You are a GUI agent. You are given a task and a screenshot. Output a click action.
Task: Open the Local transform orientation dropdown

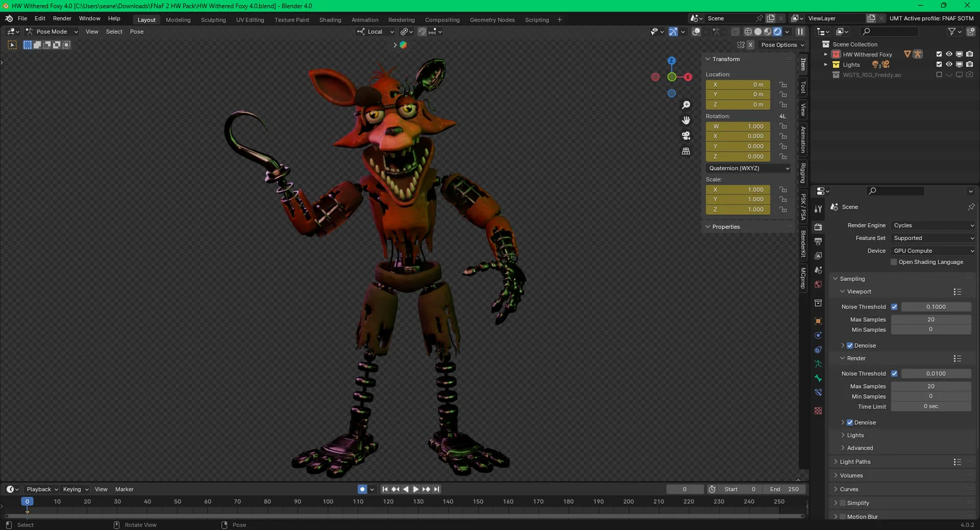click(x=375, y=32)
